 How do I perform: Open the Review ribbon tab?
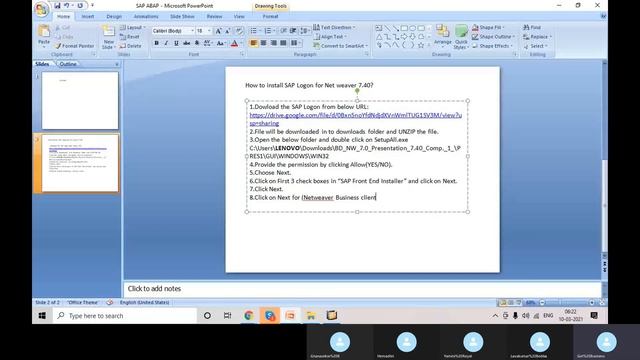tap(214, 17)
